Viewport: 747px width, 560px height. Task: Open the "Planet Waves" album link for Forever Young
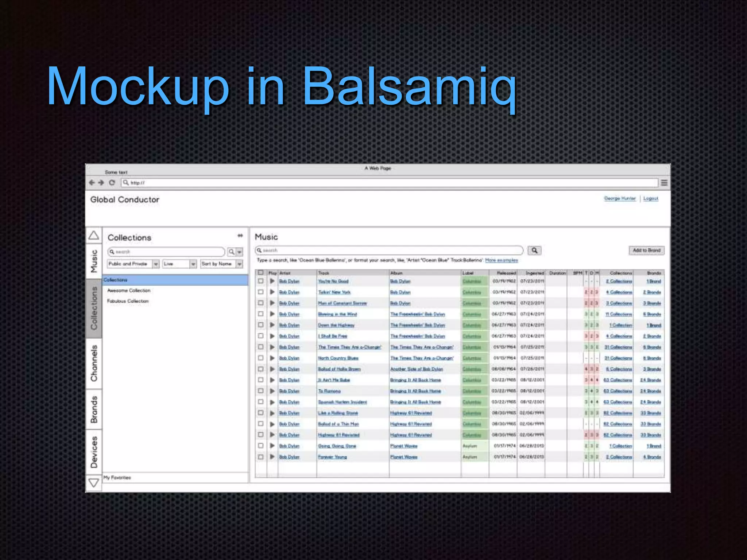pyautogui.click(x=404, y=457)
